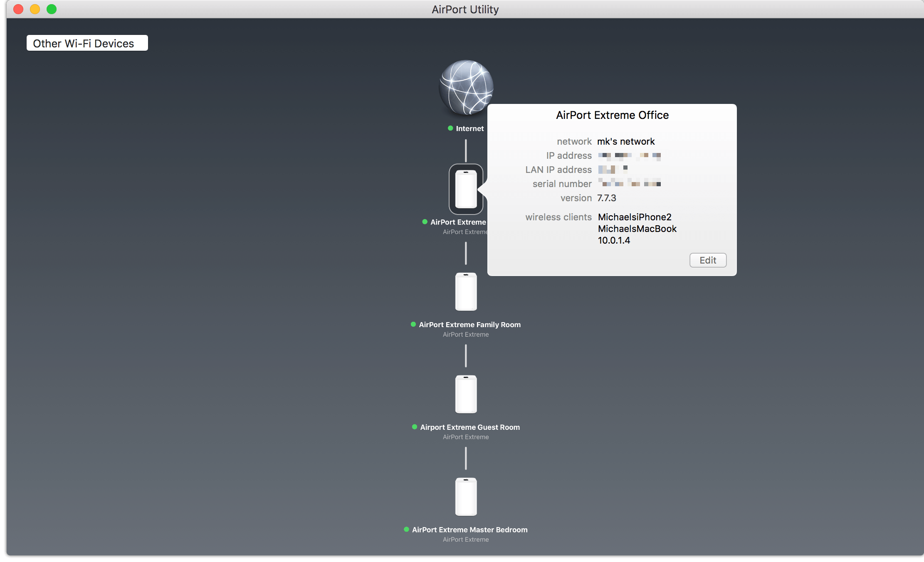
Task: Select the AirPort Extreme Family Room device icon
Action: pos(466,292)
